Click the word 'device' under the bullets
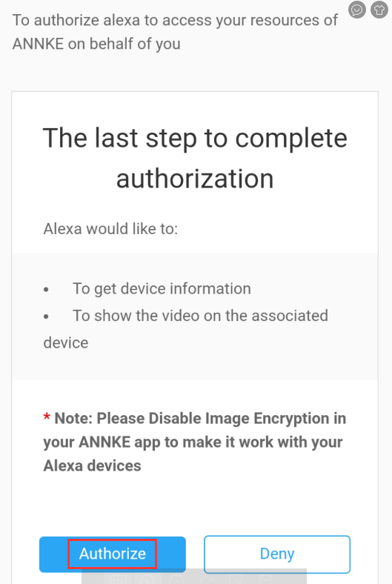This screenshot has width=392, height=584. [x=66, y=342]
